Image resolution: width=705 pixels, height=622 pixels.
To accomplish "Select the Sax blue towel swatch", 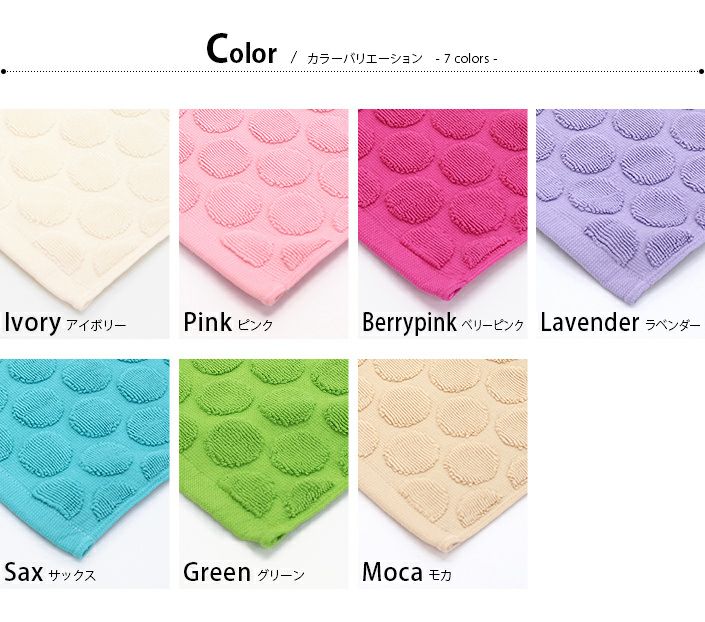I will (x=85, y=474).
